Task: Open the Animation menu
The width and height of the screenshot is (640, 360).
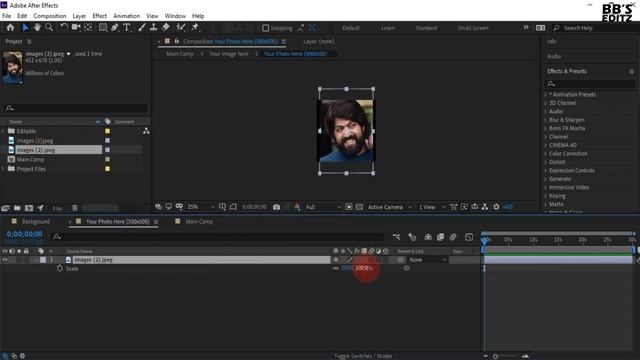Action: coord(126,16)
